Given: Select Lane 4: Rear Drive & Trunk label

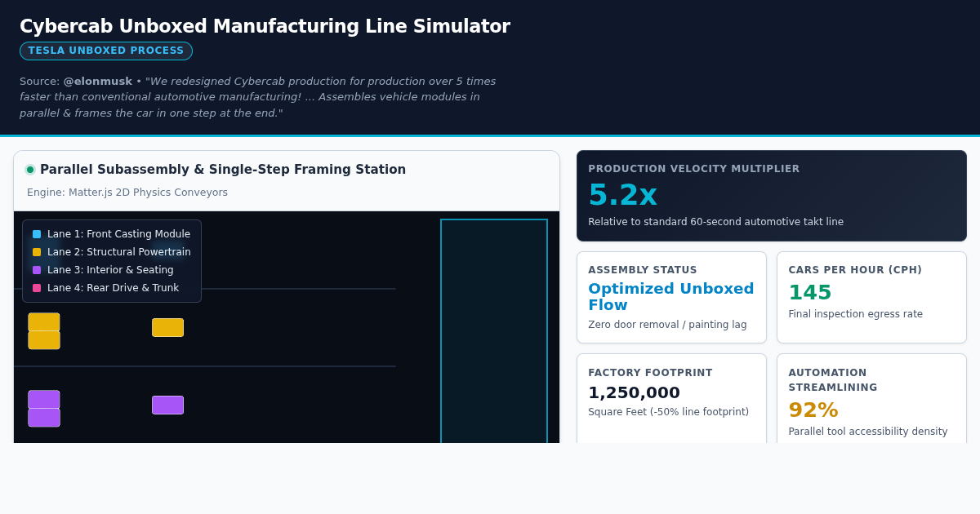Looking at the screenshot, I should tap(113, 288).
